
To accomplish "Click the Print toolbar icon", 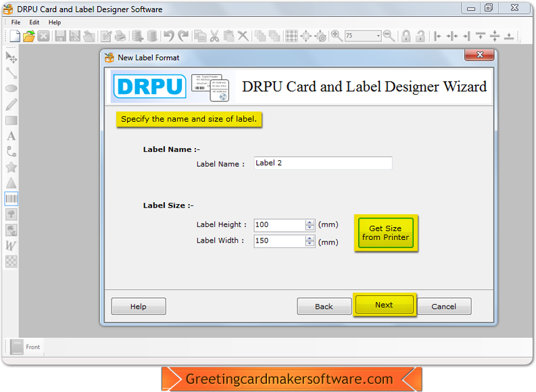I will pos(120,36).
